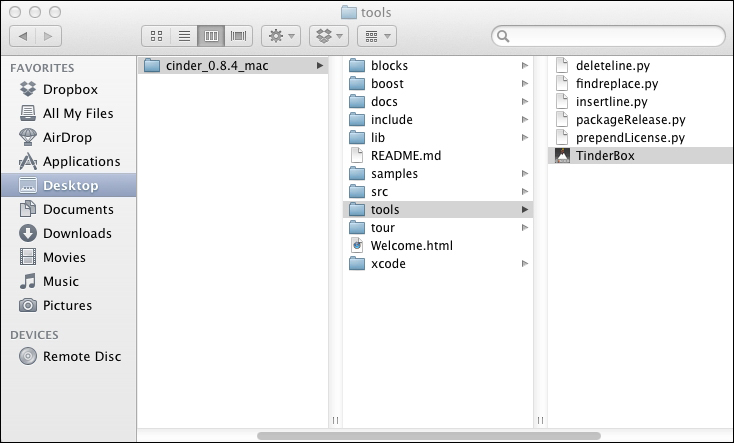Select Desktop in the sidebar
Viewport: 734px width, 443px height.
pyautogui.click(x=68, y=185)
